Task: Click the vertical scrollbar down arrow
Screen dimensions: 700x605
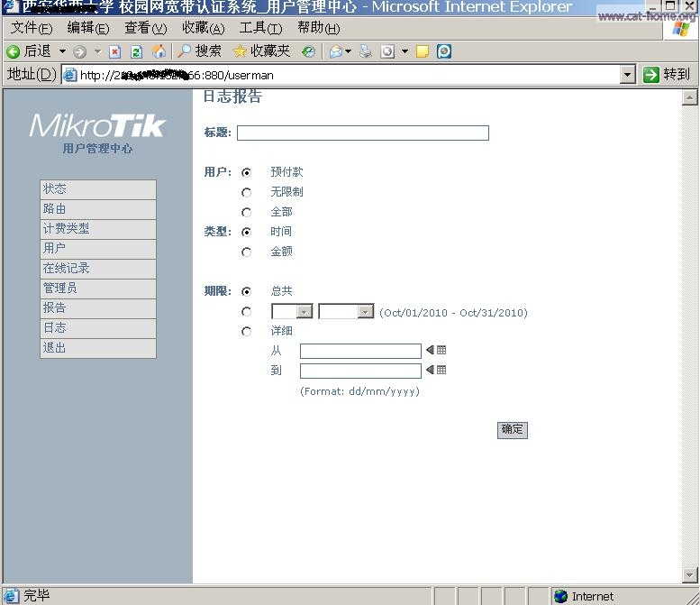Action: (x=690, y=574)
